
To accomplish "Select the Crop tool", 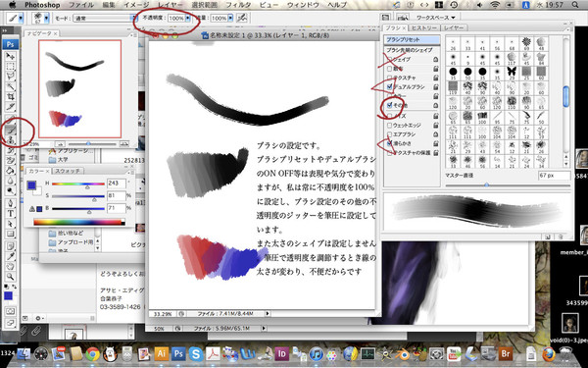I will pyautogui.click(x=11, y=97).
